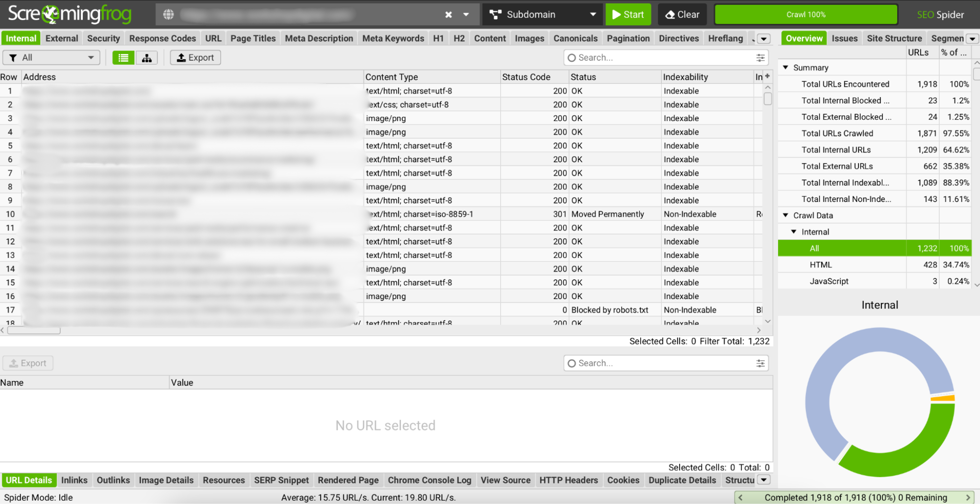This screenshot has width=980, height=504.
Task: Open the HTTP Headers tab
Action: click(569, 480)
